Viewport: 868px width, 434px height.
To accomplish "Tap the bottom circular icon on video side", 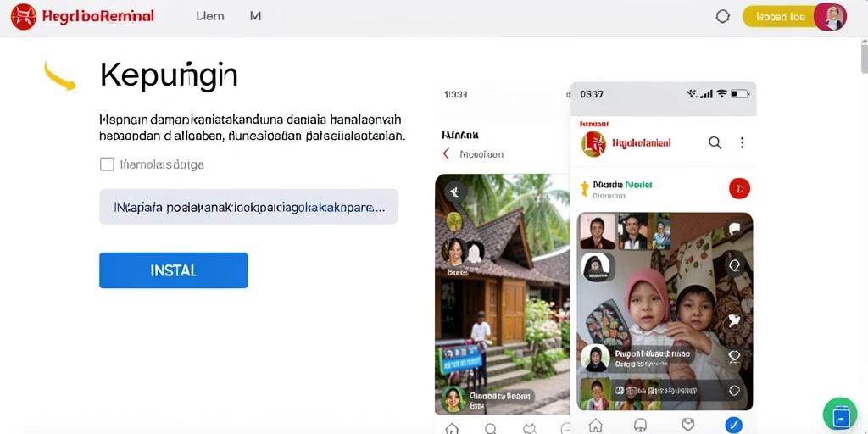I will click(735, 390).
